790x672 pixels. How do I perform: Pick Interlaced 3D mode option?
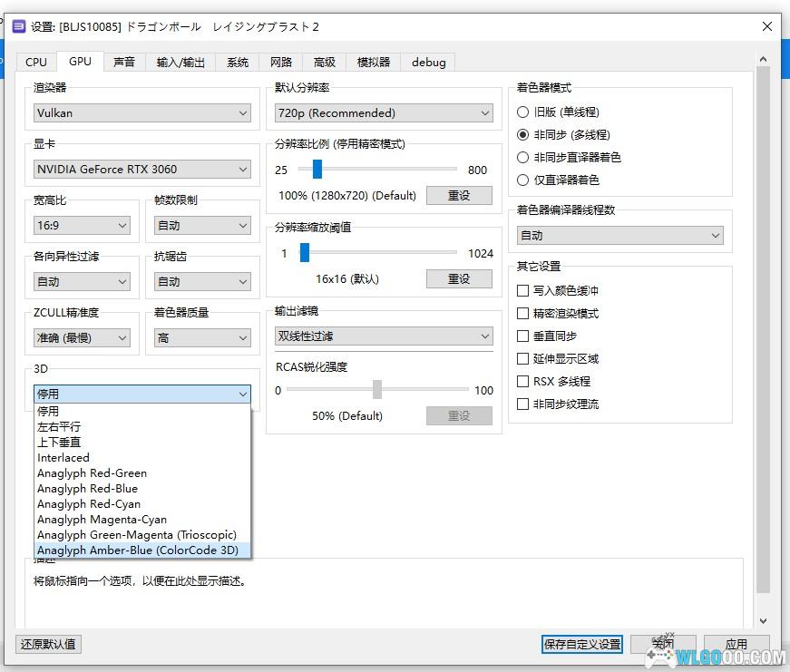click(x=63, y=457)
